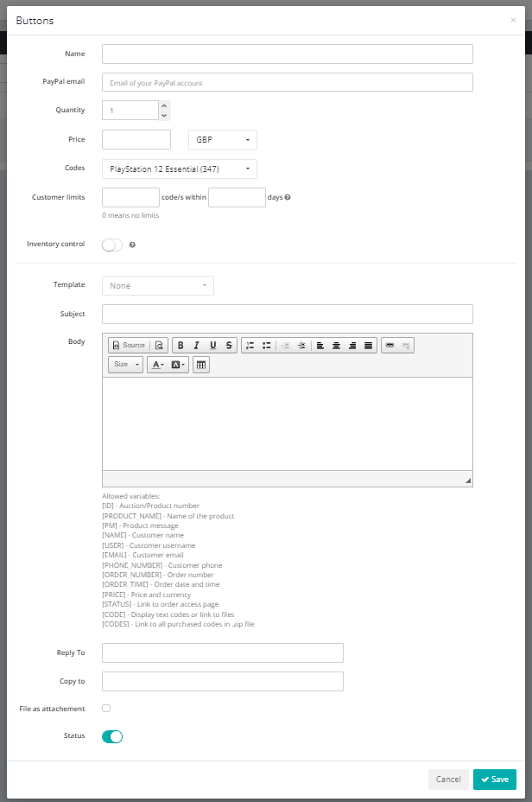The image size is (532, 802).
Task: Justify the text
Action: (x=368, y=345)
